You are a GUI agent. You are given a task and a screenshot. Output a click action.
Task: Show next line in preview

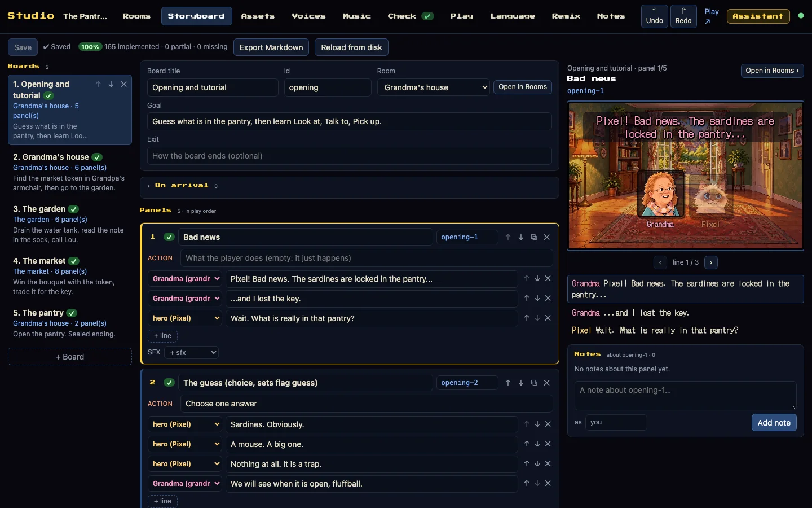click(x=711, y=262)
